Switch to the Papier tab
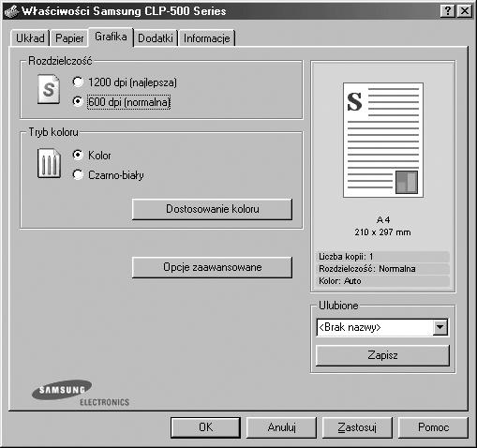Viewport: 477px width, 448px height. point(69,38)
